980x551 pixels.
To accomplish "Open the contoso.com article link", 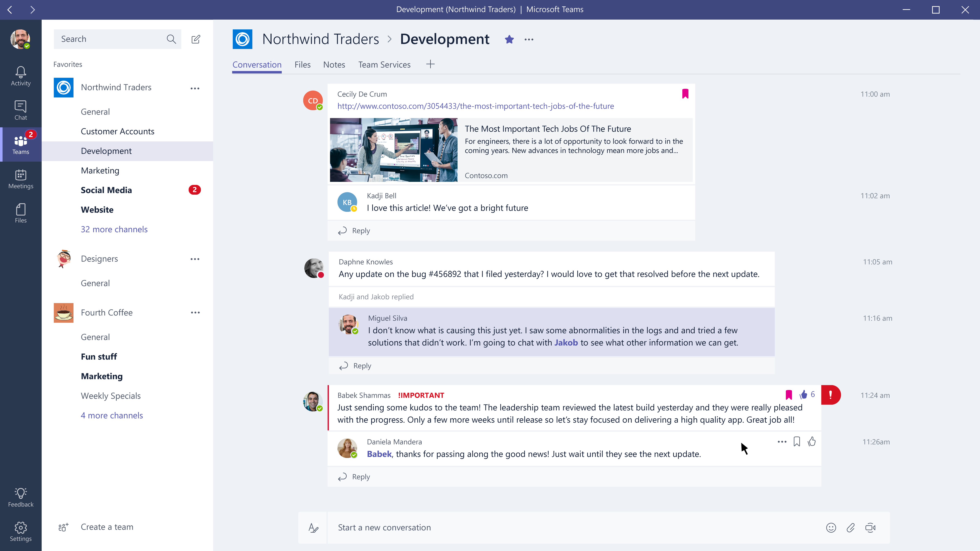I will coord(475,106).
